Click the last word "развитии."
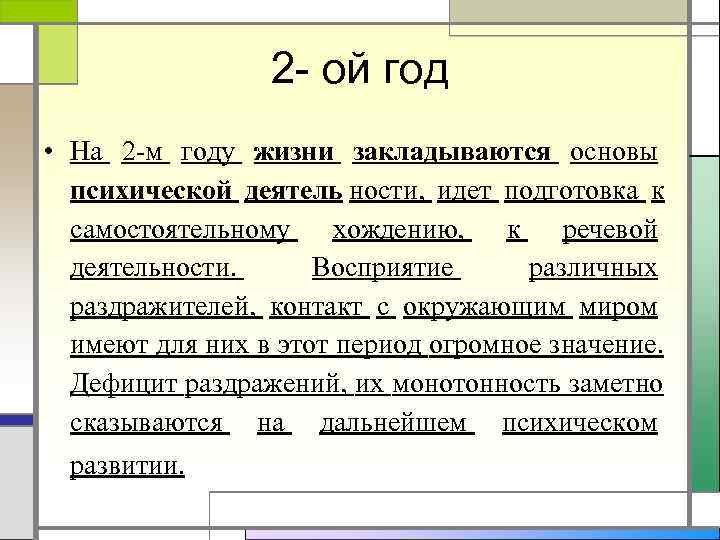This screenshot has height=540, width=720. pyautogui.click(x=127, y=467)
